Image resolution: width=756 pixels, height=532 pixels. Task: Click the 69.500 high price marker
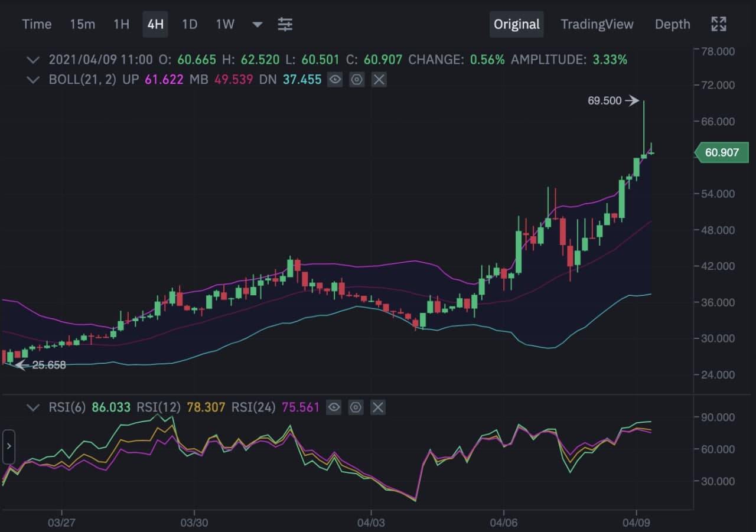point(605,100)
